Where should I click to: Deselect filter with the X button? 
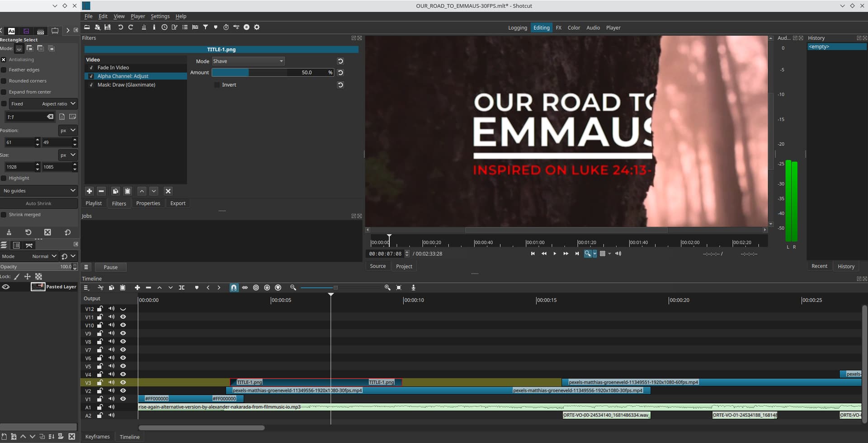pyautogui.click(x=168, y=191)
